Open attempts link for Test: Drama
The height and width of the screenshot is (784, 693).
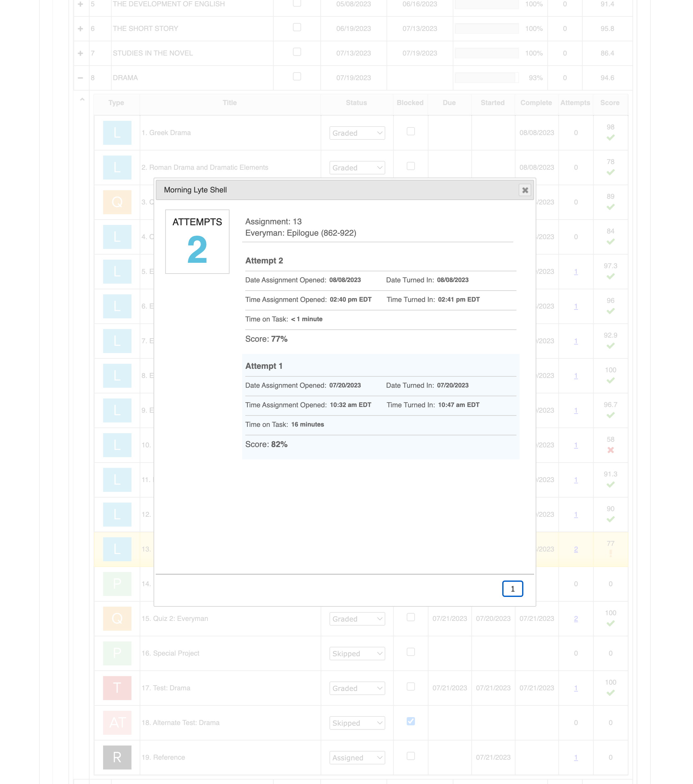576,688
